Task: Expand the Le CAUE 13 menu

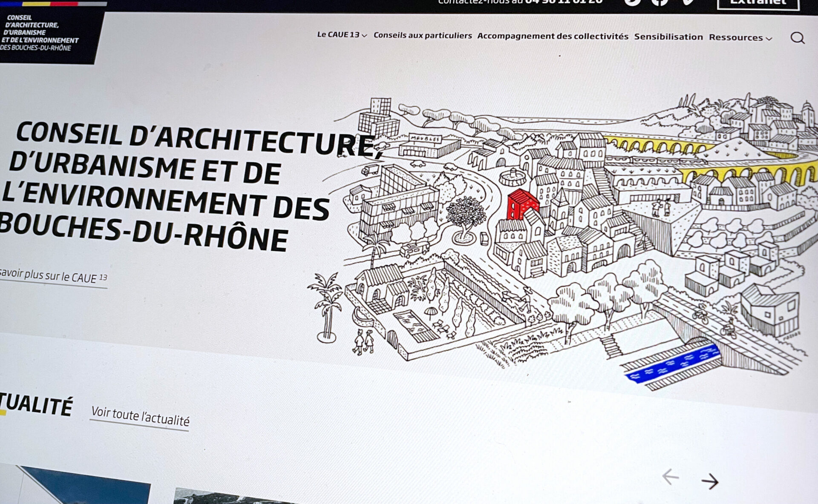Action: point(342,35)
